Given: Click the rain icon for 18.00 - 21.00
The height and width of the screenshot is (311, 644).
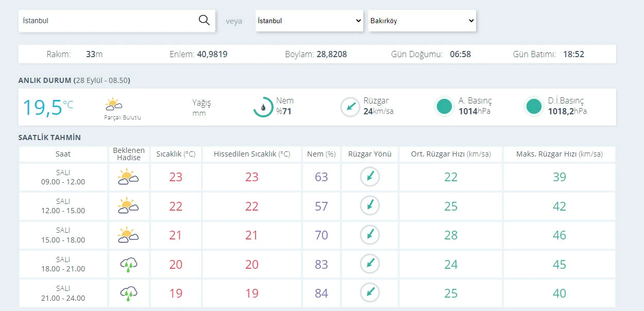Looking at the screenshot, I should [128, 265].
